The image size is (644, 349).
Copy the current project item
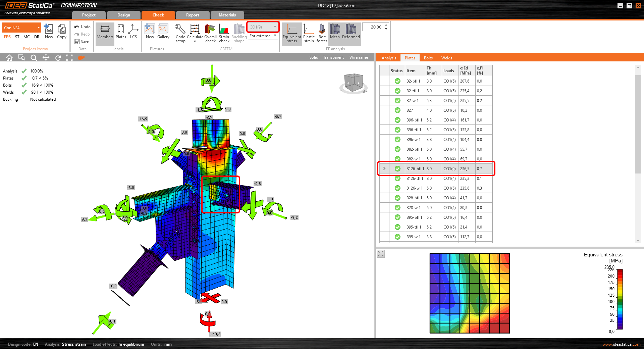(62, 32)
